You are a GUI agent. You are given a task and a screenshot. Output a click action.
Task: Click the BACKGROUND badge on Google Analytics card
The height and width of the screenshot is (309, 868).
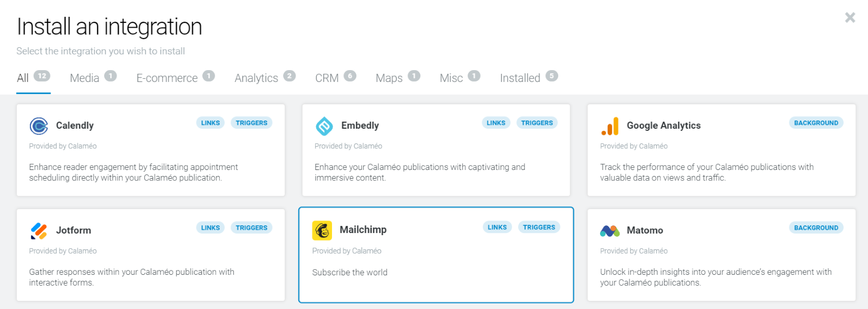point(816,123)
